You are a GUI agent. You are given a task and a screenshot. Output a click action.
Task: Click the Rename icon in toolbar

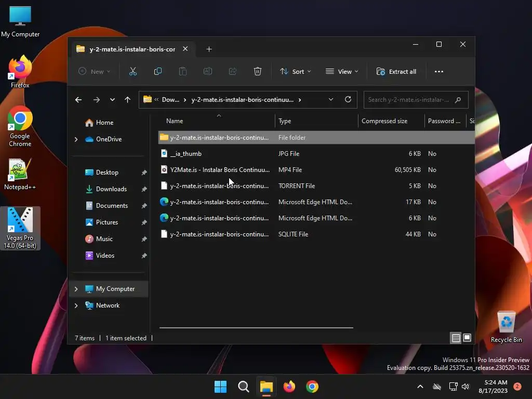pos(208,72)
